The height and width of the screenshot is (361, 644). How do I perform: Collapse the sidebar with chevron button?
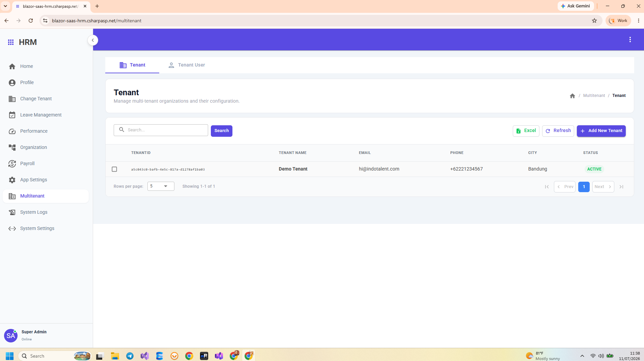tap(93, 40)
